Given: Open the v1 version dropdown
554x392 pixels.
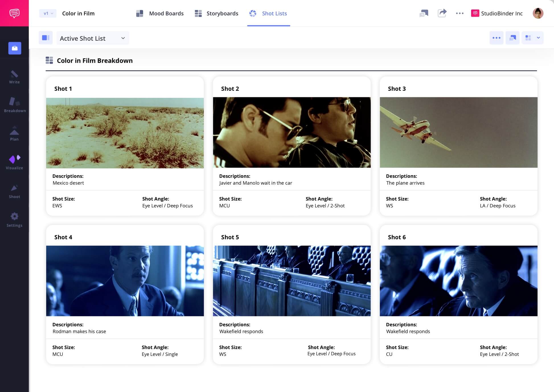Looking at the screenshot, I should coord(47,13).
